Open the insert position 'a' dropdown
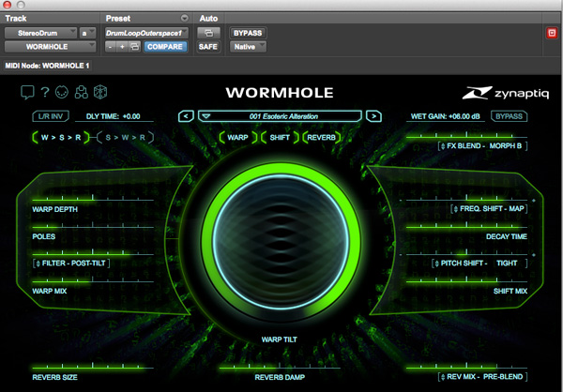This screenshot has width=563, height=392. click(87, 33)
